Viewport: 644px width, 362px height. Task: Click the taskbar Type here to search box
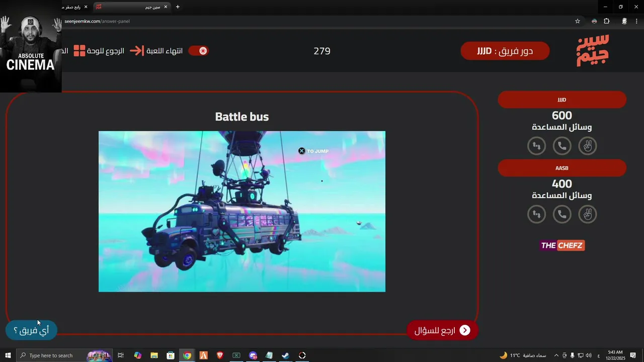click(64, 355)
